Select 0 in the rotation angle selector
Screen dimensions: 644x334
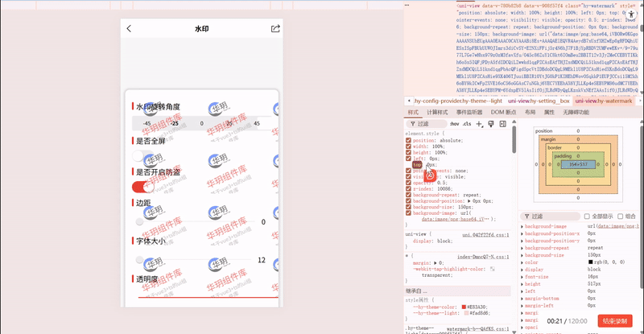tap(202, 123)
